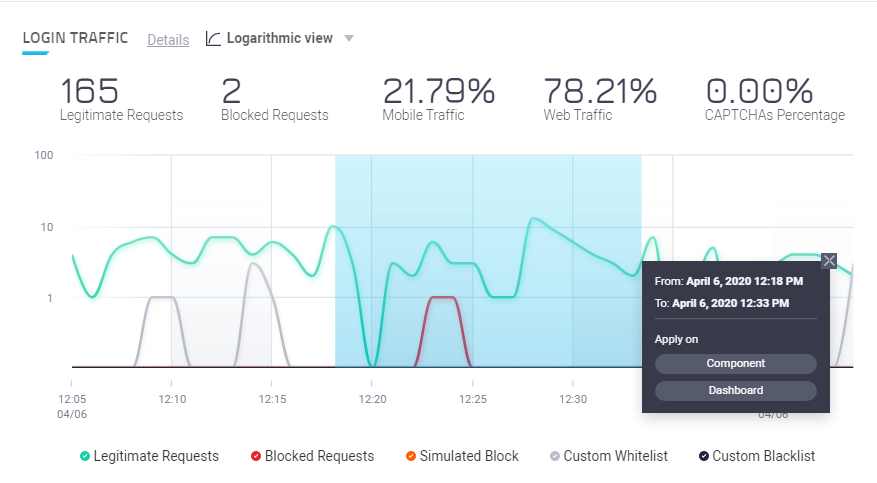This screenshot has height=483, width=877.
Task: Close the date range popup
Action: pos(828,261)
